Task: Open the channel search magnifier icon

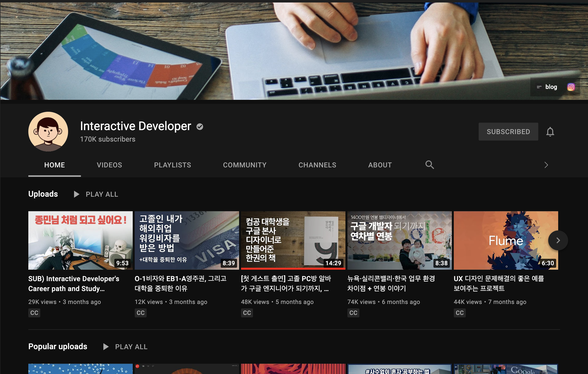Action: point(429,165)
